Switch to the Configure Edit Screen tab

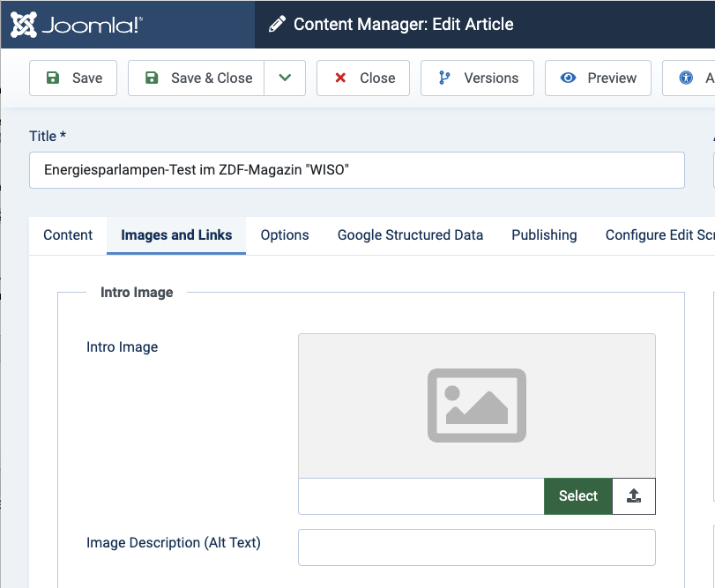pos(659,234)
